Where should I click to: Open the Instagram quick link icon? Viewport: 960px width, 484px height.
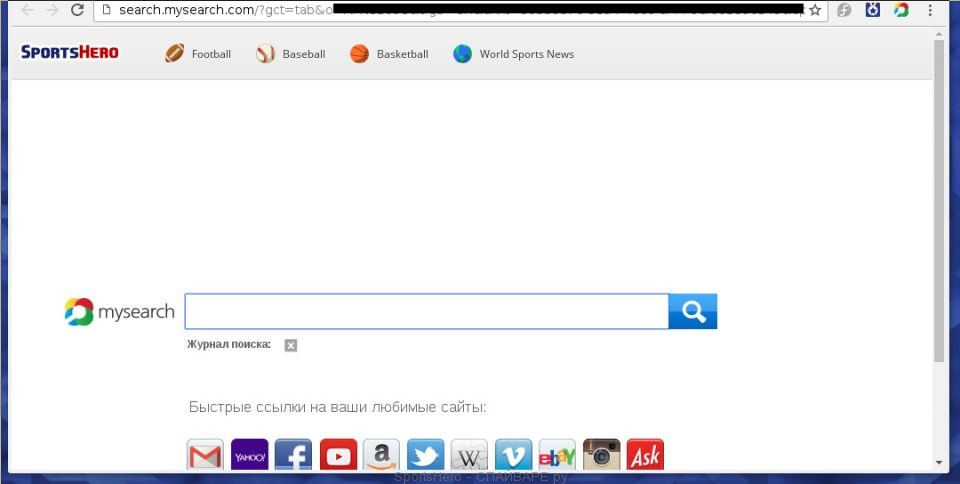click(601, 456)
